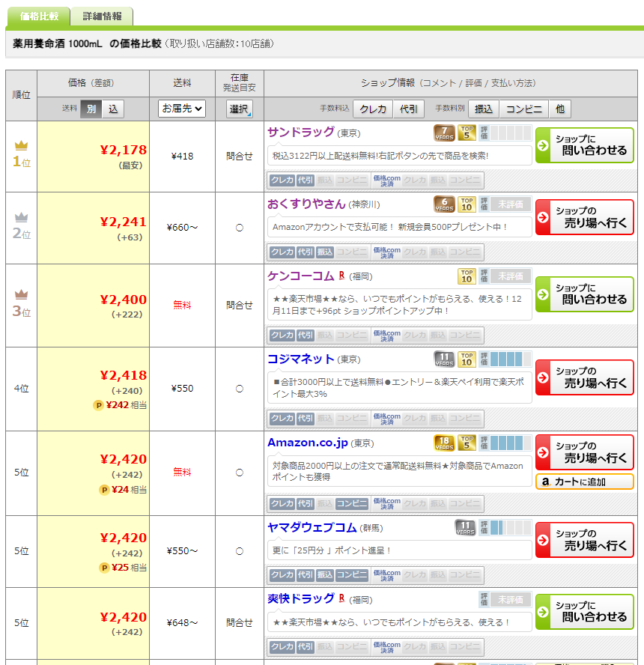Click the bronze crown 3位 rank icon

tap(21, 294)
